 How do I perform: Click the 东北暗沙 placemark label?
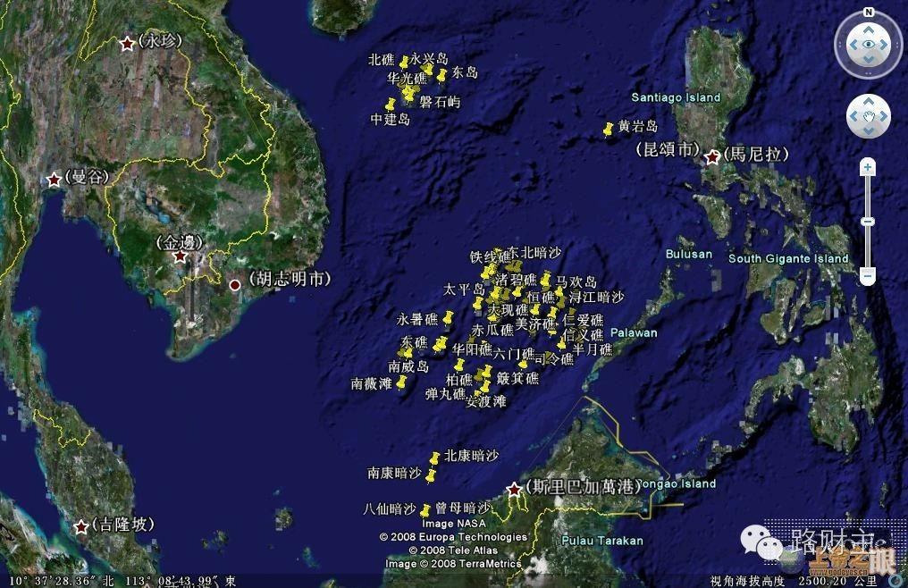click(535, 253)
